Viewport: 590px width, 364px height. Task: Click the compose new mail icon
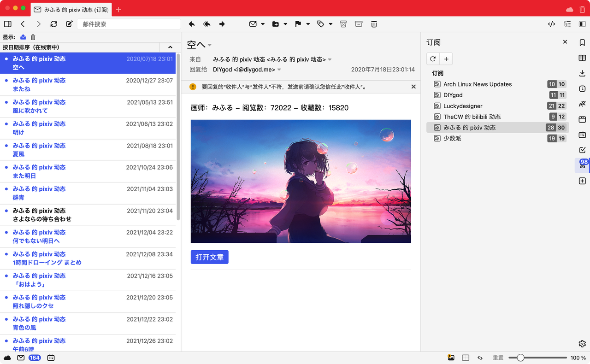point(69,24)
